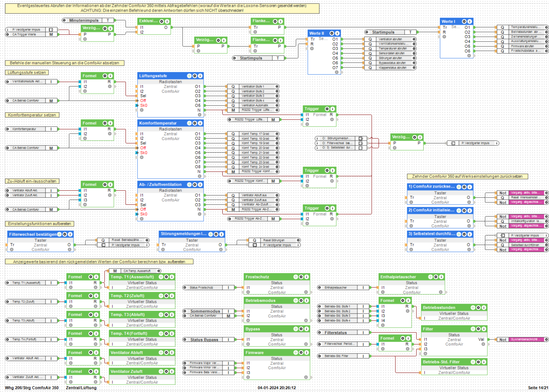Click first Not connector of ComfoAir zurücksetzen
This screenshot has height=392, width=549.
[x=502, y=193]
